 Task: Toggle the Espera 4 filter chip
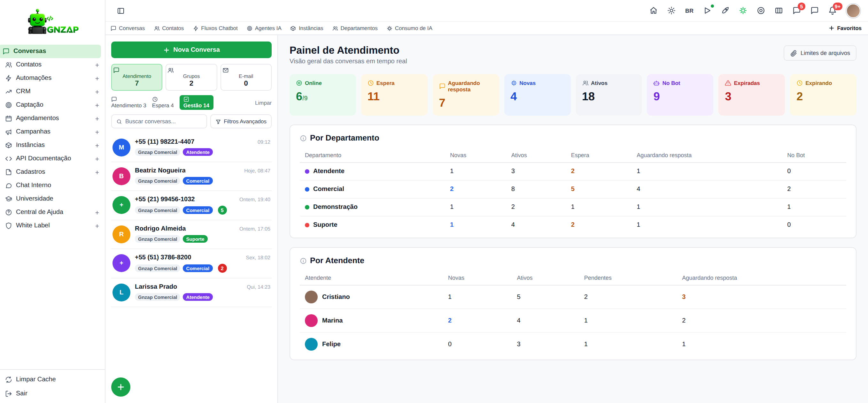[x=163, y=103]
